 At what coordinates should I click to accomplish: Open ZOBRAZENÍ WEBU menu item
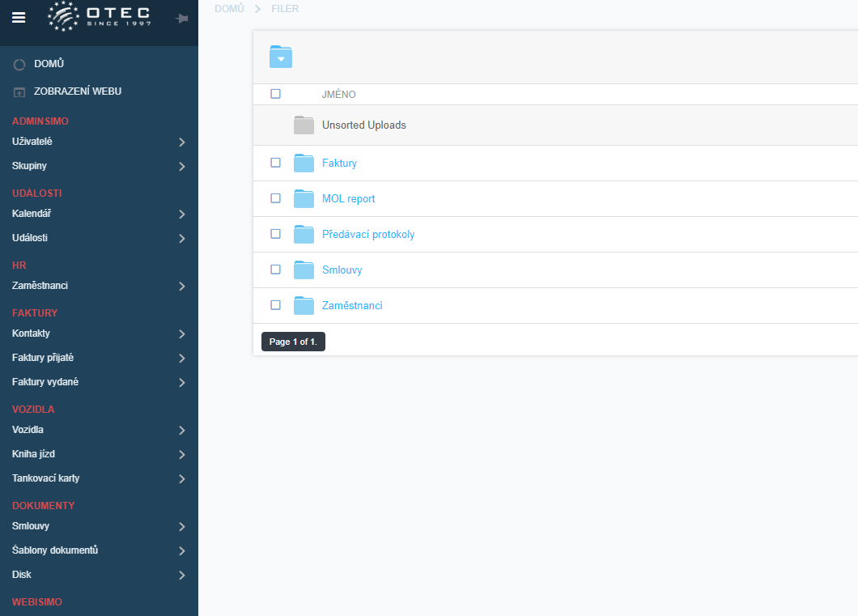pyautogui.click(x=77, y=91)
